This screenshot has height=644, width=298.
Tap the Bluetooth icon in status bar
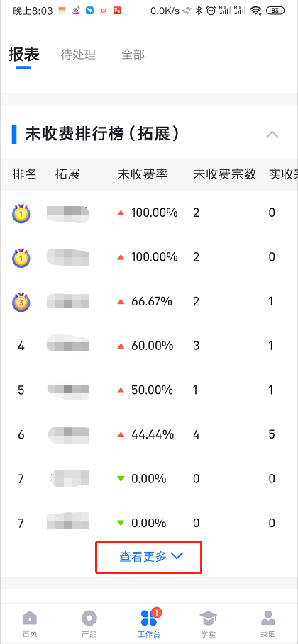[x=199, y=11]
